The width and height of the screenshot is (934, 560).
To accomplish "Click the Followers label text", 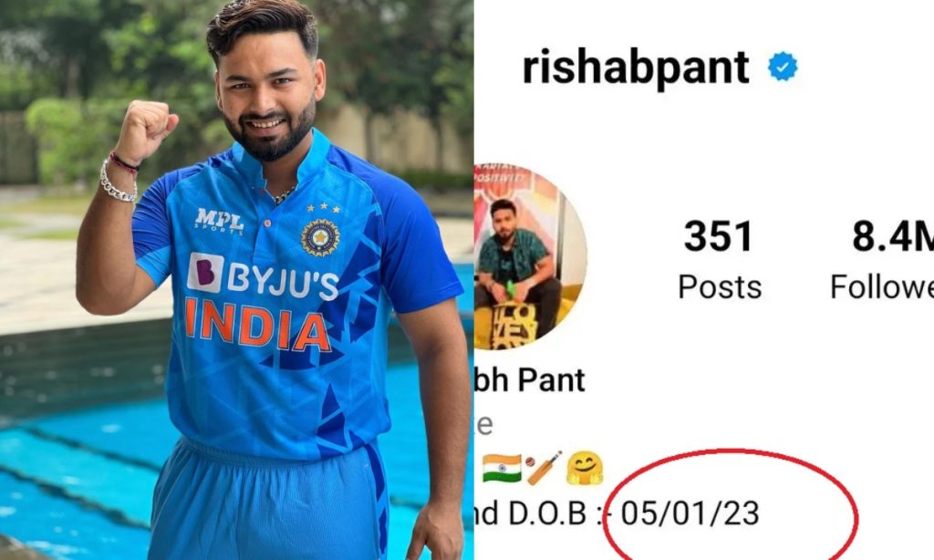I will pos(882,287).
